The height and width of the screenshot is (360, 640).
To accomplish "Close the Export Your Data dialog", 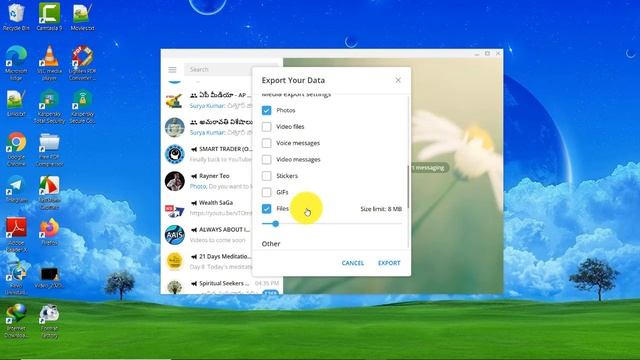I will click(x=398, y=80).
